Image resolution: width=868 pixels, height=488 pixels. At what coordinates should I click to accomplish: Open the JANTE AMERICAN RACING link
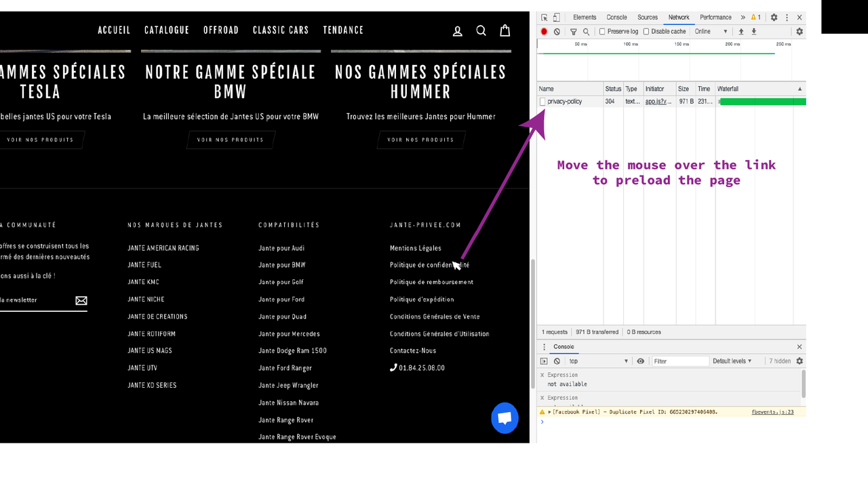(163, 248)
